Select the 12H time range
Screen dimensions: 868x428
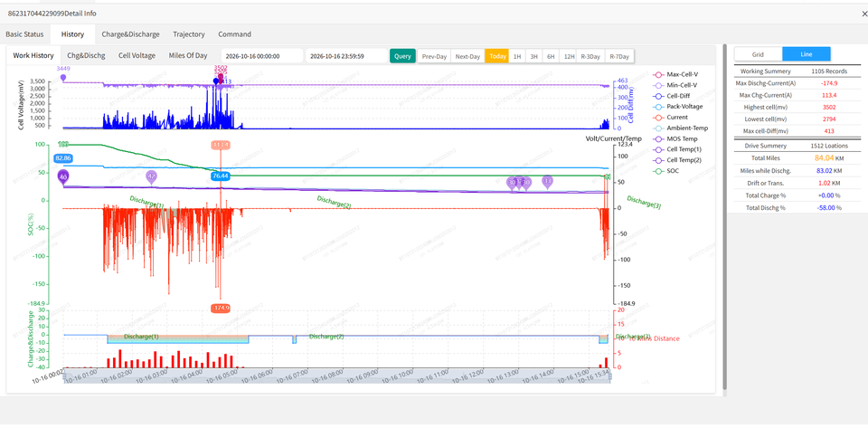(569, 56)
